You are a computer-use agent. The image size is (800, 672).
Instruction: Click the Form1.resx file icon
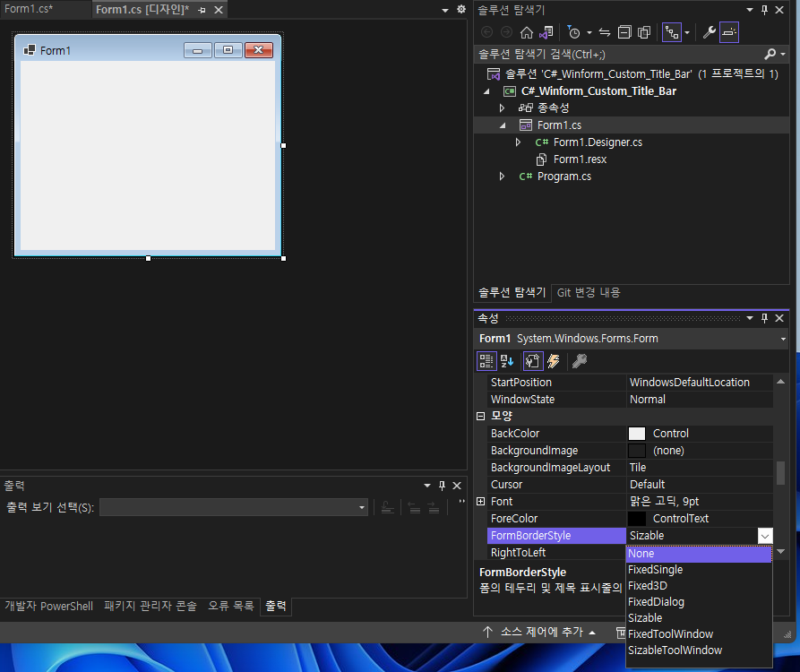541,159
